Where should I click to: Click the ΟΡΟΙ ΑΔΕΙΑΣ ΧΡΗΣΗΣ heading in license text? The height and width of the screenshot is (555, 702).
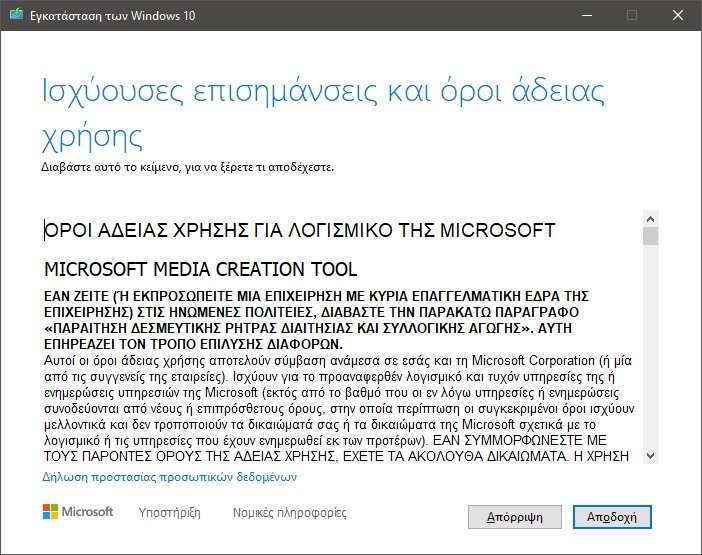coord(300,231)
